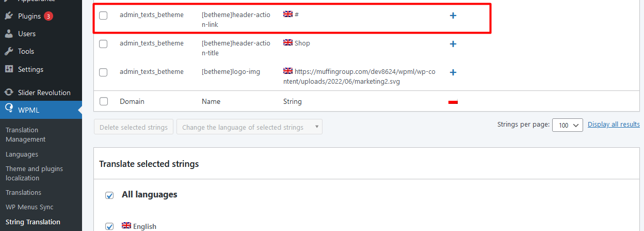Open Change the language of selected strings dropdown
Screen dimensions: 644x231
tap(249, 127)
